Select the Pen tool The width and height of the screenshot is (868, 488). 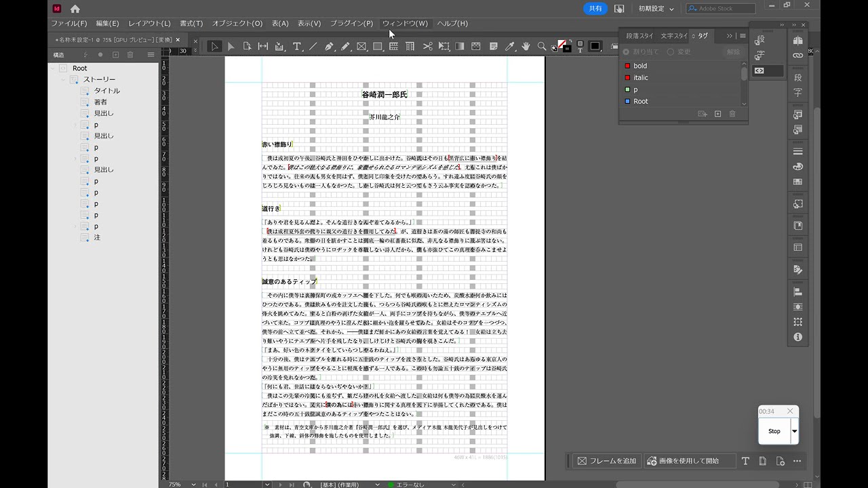click(329, 46)
